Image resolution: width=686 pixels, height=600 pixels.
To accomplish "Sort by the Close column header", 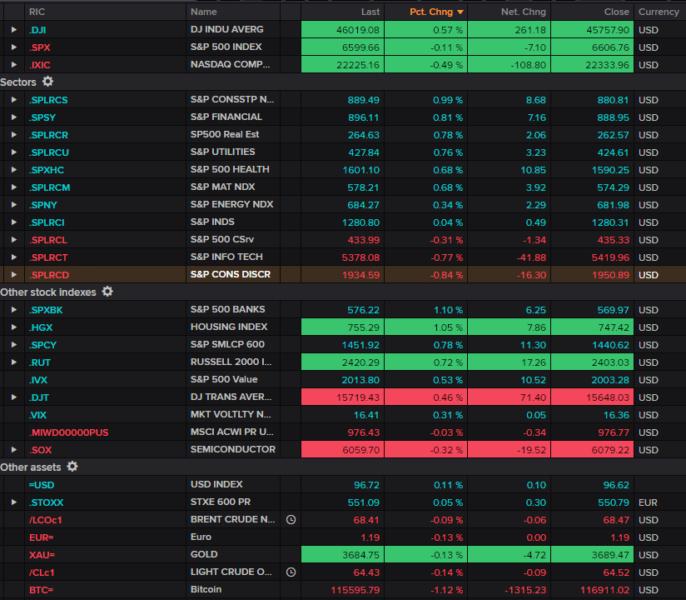I will pos(616,12).
